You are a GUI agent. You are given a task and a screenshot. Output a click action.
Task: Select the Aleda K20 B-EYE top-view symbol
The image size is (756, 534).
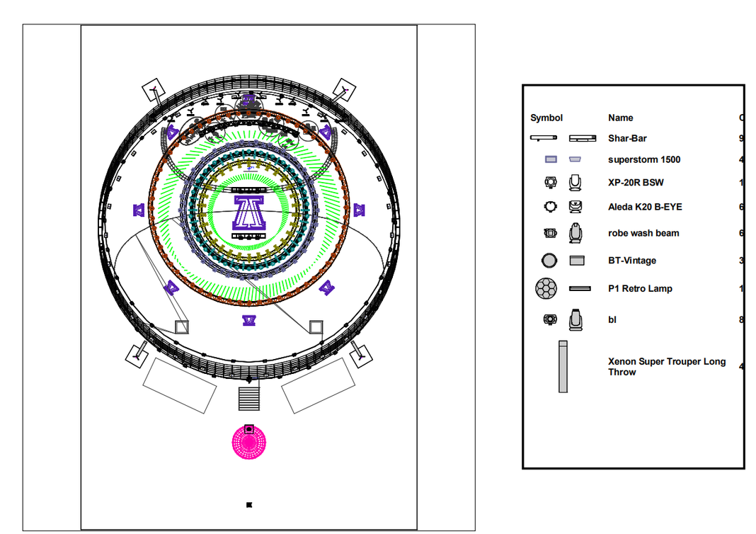click(x=551, y=207)
